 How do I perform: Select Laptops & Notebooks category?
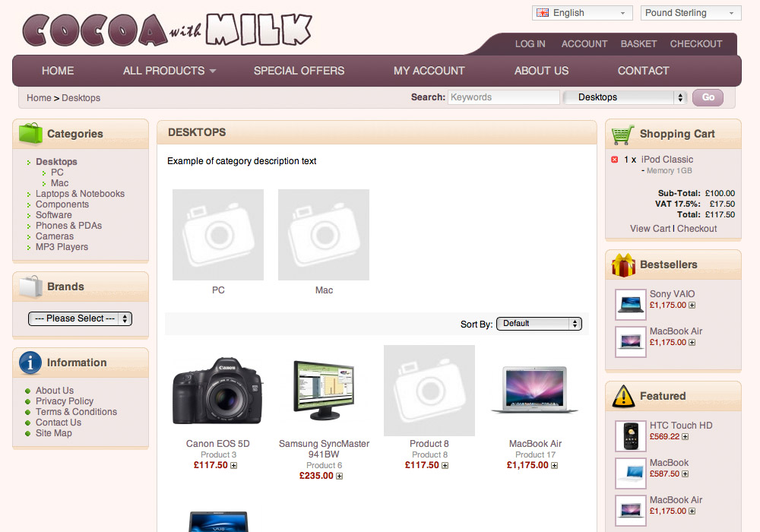click(80, 194)
